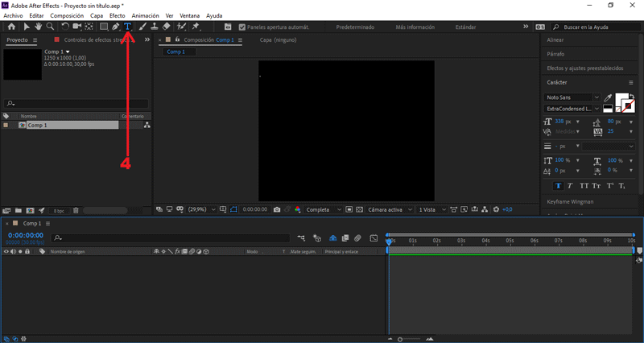Image resolution: width=644 pixels, height=343 pixels.
Task: Pick the Zoom magnifier tool
Action: click(50, 27)
